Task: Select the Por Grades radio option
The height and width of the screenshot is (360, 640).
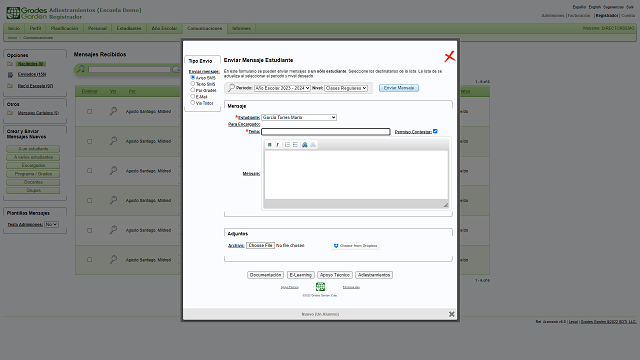Action: click(193, 90)
